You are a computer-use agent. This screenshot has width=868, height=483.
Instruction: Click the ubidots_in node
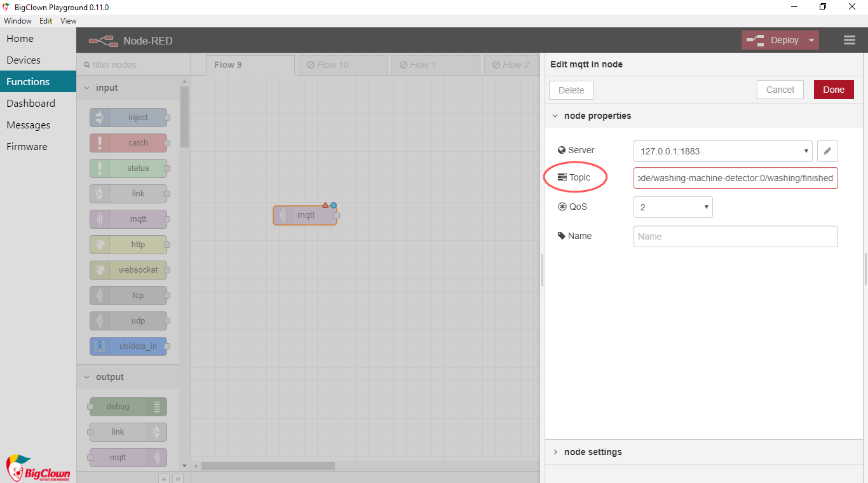point(128,346)
